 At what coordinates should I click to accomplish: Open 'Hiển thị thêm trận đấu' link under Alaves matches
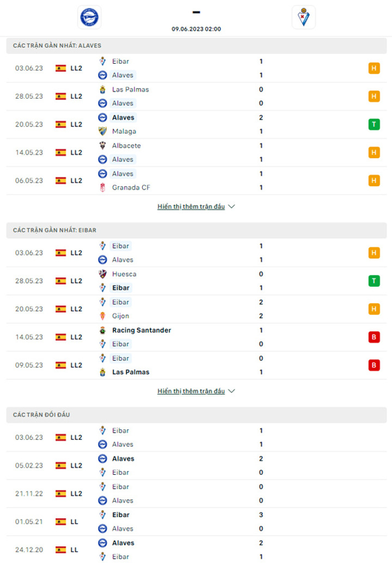pyautogui.click(x=191, y=207)
